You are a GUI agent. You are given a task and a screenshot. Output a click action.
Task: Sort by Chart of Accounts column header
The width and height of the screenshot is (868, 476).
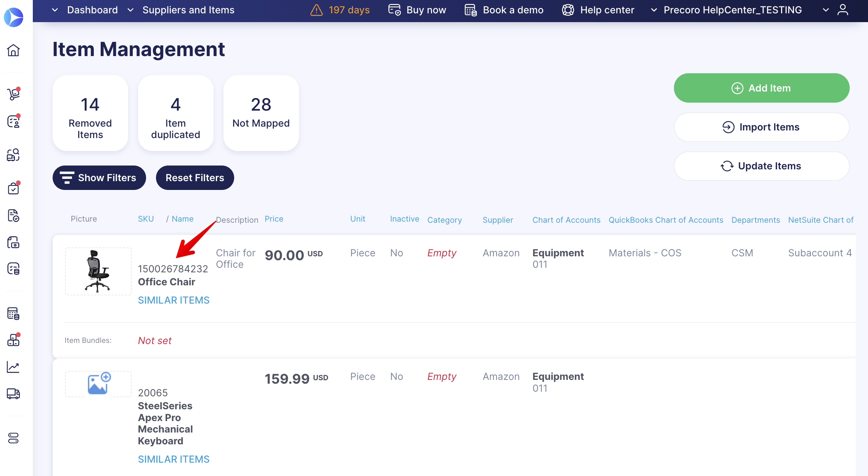(566, 220)
